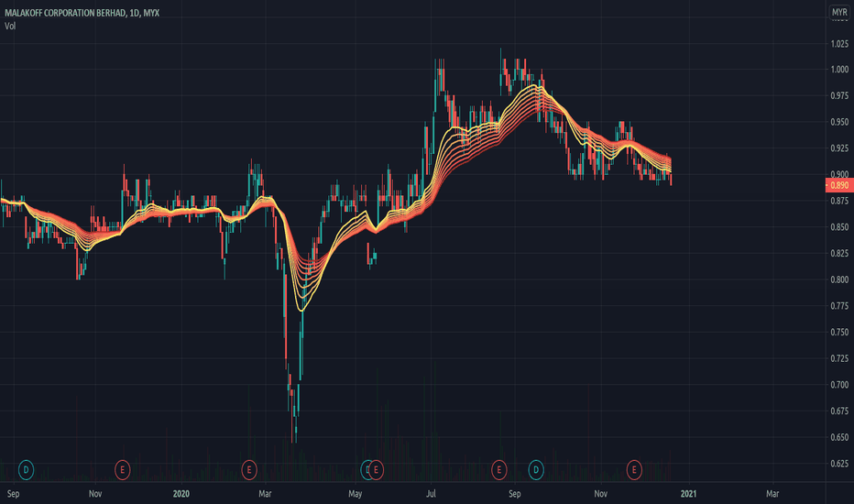Screen dimensions: 854x504
Task: Click the 0.975 price axis label
Action: point(839,96)
